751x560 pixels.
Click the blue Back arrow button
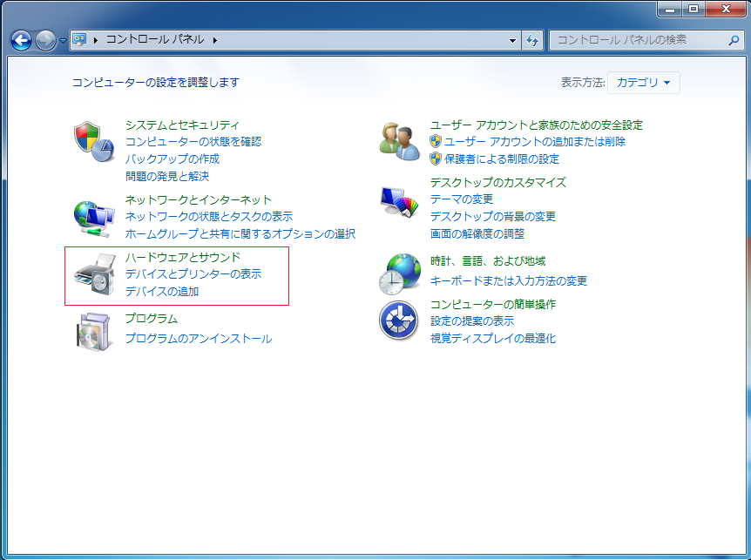pos(21,40)
